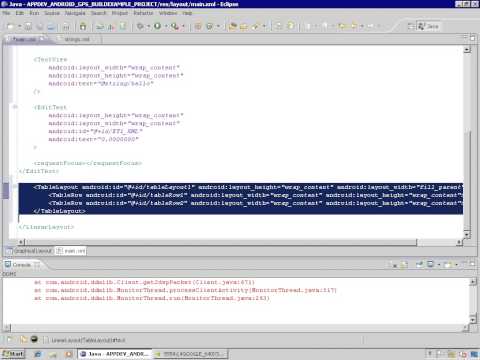Image resolution: width=480 pixels, height=360 pixels.
Task: Click the New file toolbar icon
Action: click(10, 26)
